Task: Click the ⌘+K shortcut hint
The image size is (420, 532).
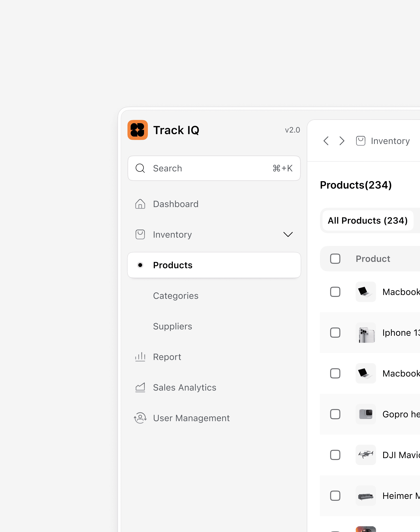Action: (282, 168)
